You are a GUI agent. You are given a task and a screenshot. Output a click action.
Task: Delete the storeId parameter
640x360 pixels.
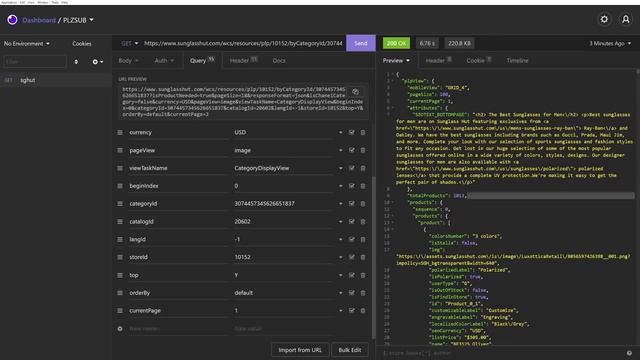point(363,257)
